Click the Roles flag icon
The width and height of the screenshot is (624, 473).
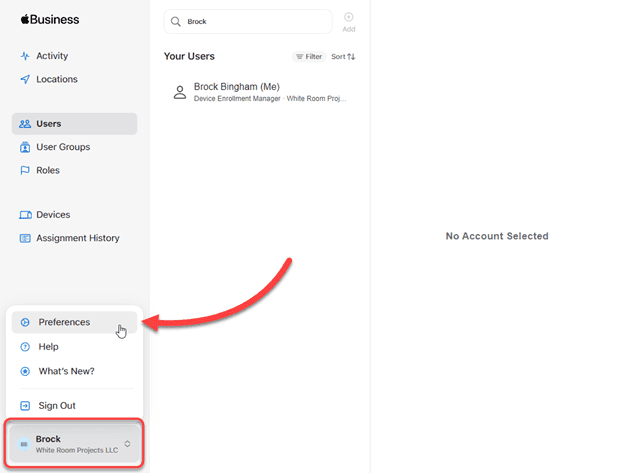click(x=25, y=170)
